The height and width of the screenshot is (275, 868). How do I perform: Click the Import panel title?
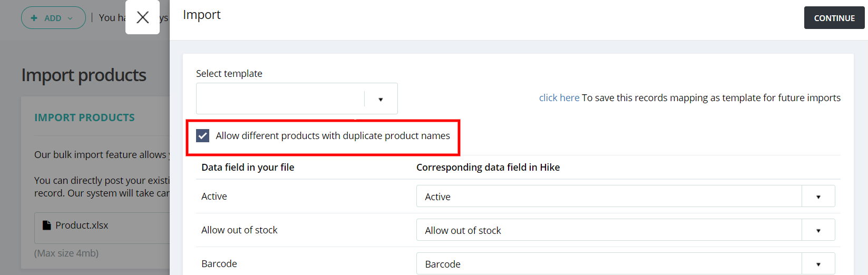click(x=202, y=15)
